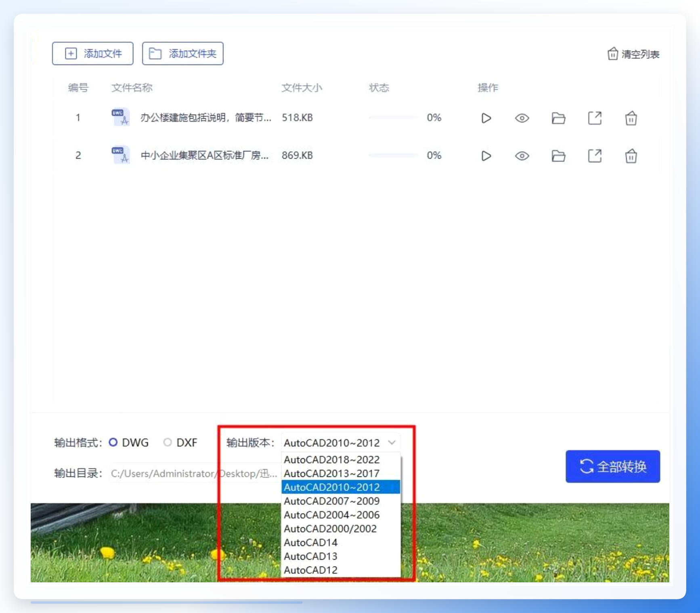Start converting file 1 with play icon
Viewport: 700px width, 613px height.
[x=486, y=118]
